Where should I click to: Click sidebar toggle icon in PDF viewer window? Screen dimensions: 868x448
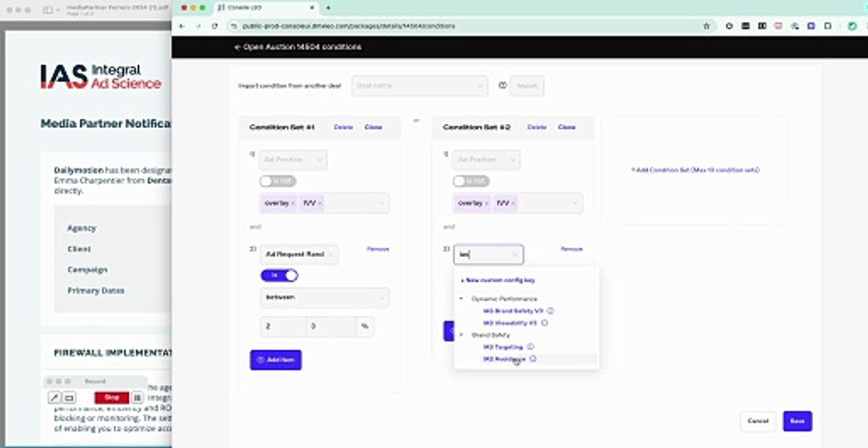click(48, 10)
